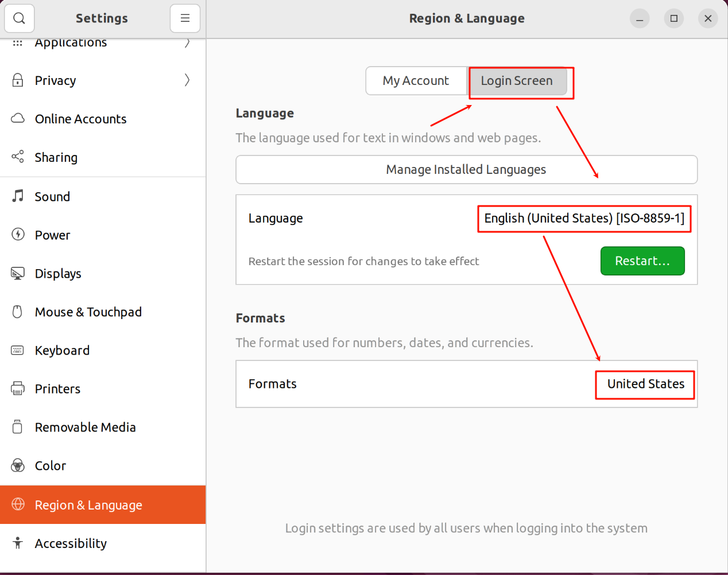Switch to the Login Screen tab
Viewport: 728px width, 575px height.
point(517,81)
